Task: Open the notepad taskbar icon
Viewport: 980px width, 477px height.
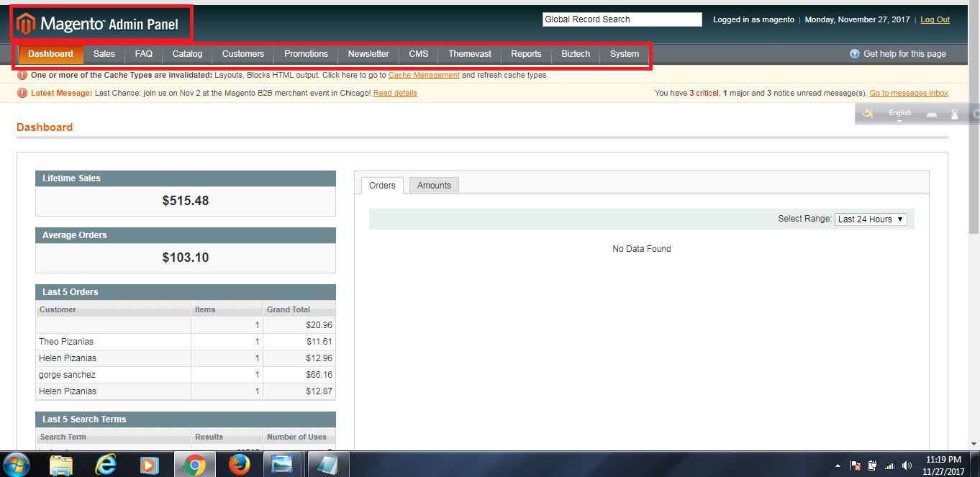Action: (x=328, y=465)
